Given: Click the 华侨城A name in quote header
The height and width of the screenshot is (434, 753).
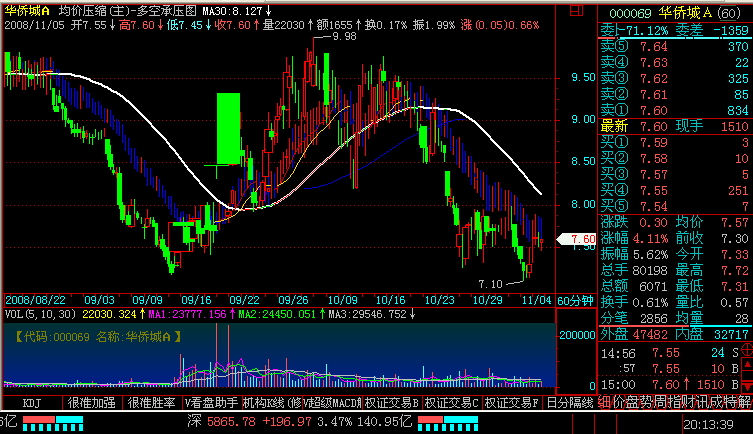Looking at the screenshot, I should [685, 13].
